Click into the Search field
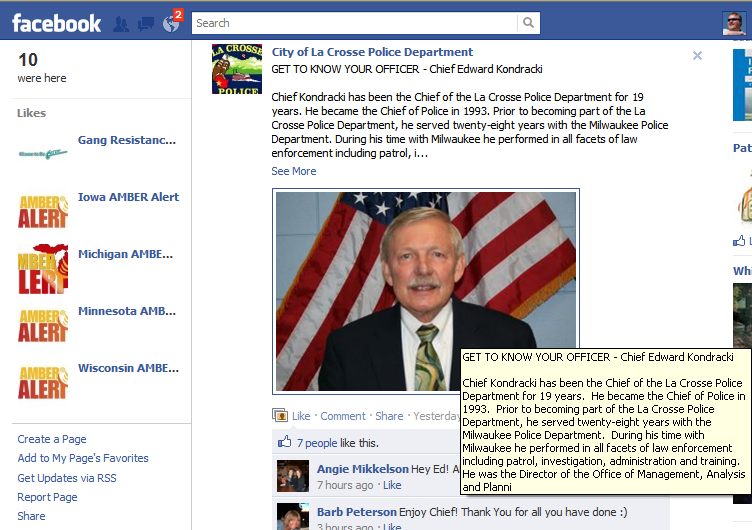The height and width of the screenshot is (530, 752). pos(354,23)
